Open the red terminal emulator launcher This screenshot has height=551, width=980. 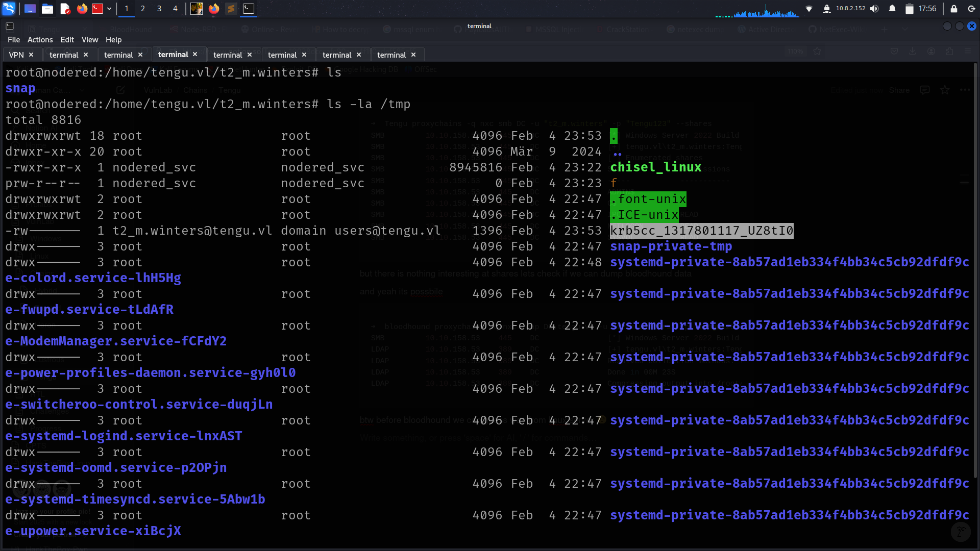(97, 9)
